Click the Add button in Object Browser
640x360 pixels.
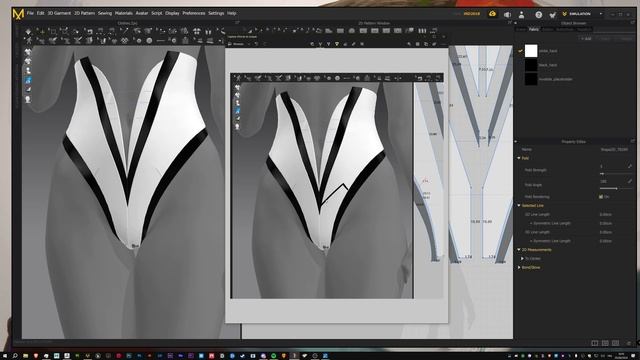(x=586, y=39)
